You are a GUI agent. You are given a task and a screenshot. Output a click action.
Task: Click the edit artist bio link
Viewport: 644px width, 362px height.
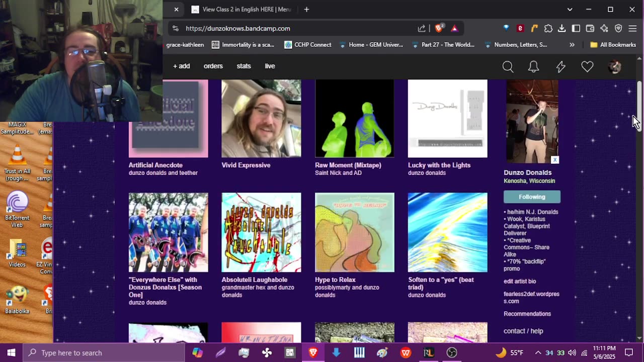(x=520, y=282)
